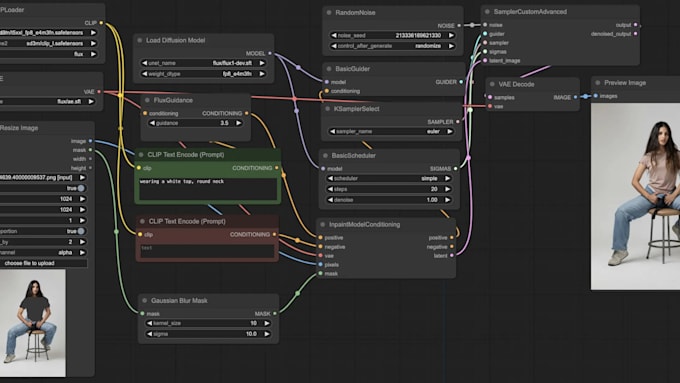680x383 pixels.
Task: Click the SIGMAS output socket on BasicScheduler
Action: click(455, 169)
